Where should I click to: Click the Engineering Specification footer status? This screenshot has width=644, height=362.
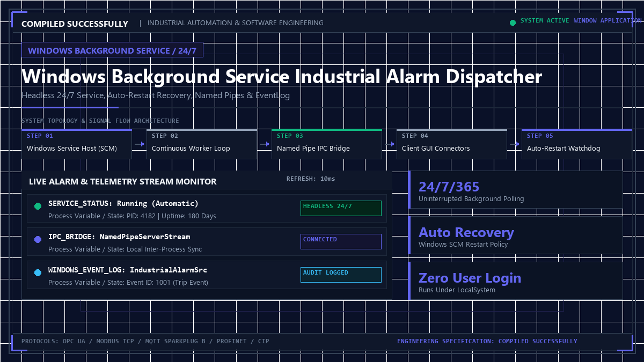point(487,341)
